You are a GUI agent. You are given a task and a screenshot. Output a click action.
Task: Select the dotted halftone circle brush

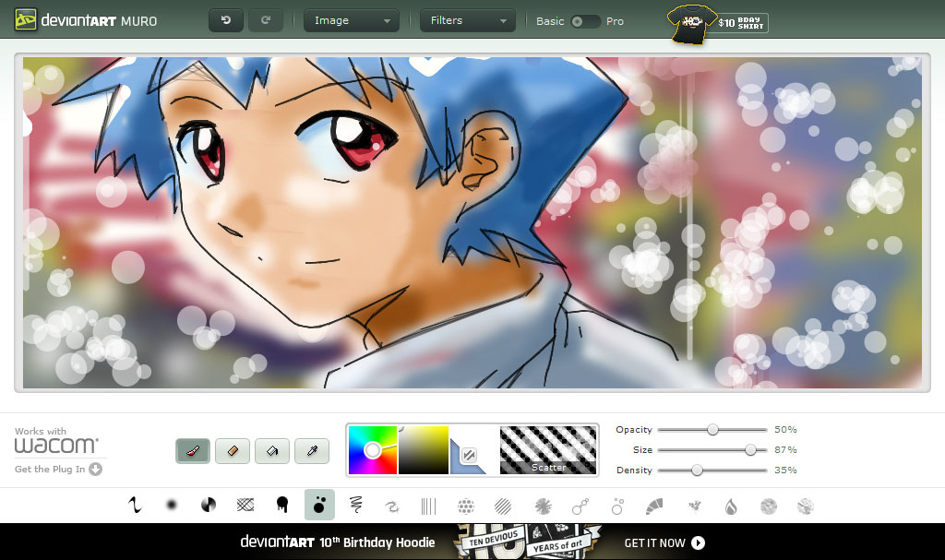click(466, 506)
